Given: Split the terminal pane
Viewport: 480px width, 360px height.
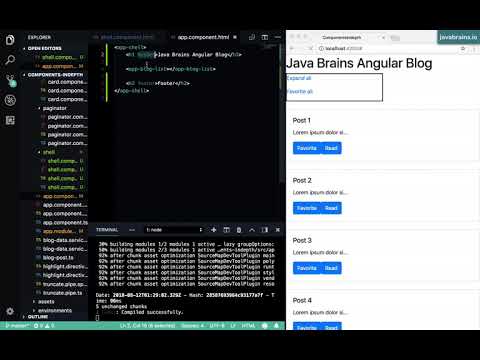Looking at the screenshot, I should 226,230.
